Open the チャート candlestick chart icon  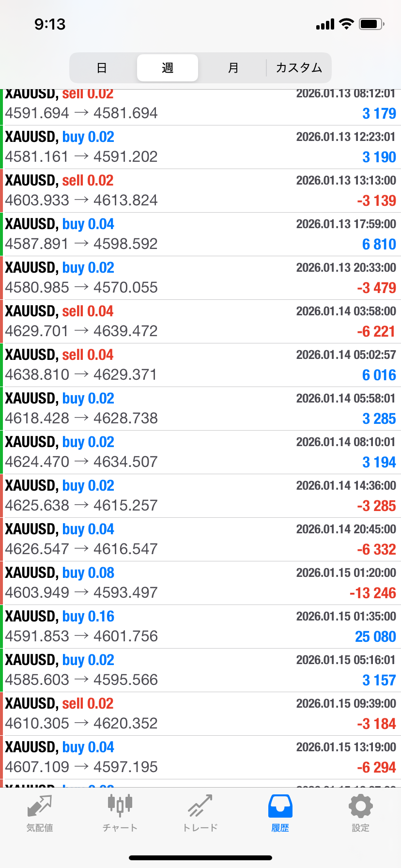[x=120, y=812]
